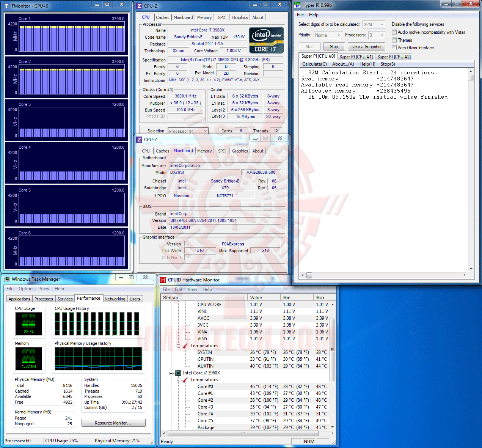Click the Intel Core i7 3960X name field

[207, 30]
